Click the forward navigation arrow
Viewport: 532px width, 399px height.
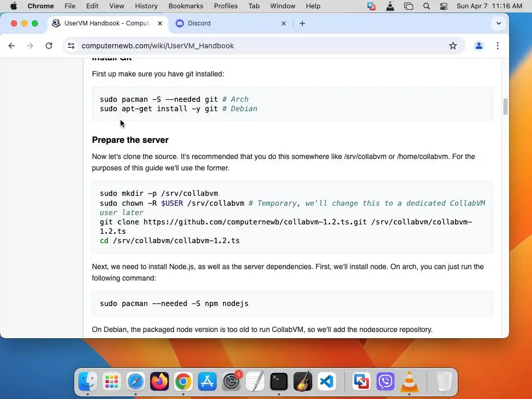30,46
